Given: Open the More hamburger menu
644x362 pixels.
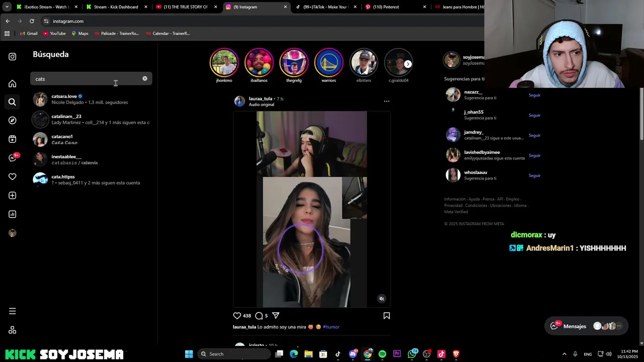Looking at the screenshot, I should [x=12, y=311].
